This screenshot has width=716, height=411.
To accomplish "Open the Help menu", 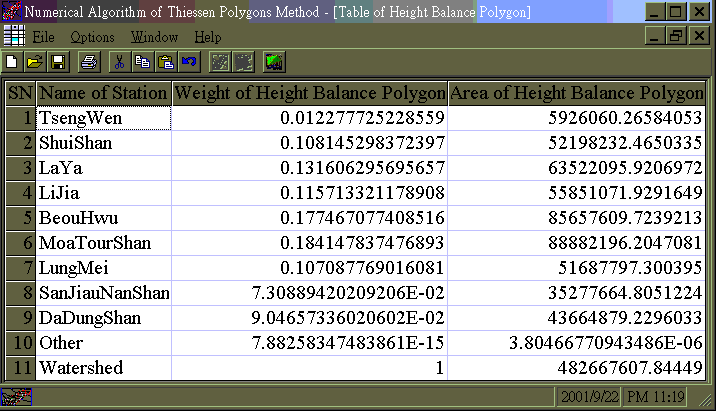I will (208, 37).
